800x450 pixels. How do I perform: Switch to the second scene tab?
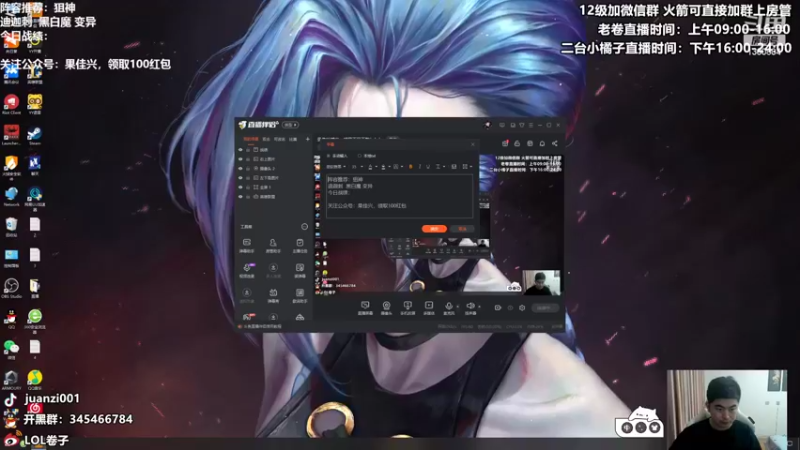coord(266,139)
